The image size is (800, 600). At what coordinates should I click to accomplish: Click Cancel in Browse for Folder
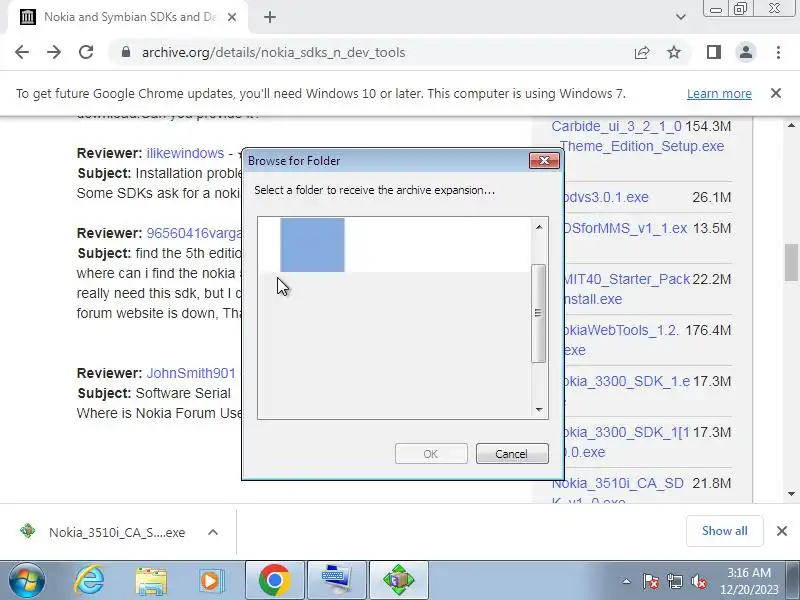coord(512,454)
